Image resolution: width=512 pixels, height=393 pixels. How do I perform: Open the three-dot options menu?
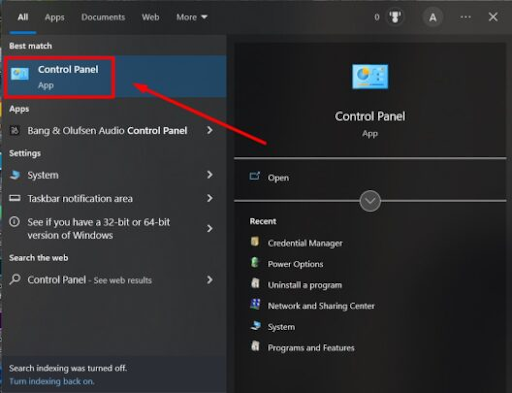[x=465, y=17]
